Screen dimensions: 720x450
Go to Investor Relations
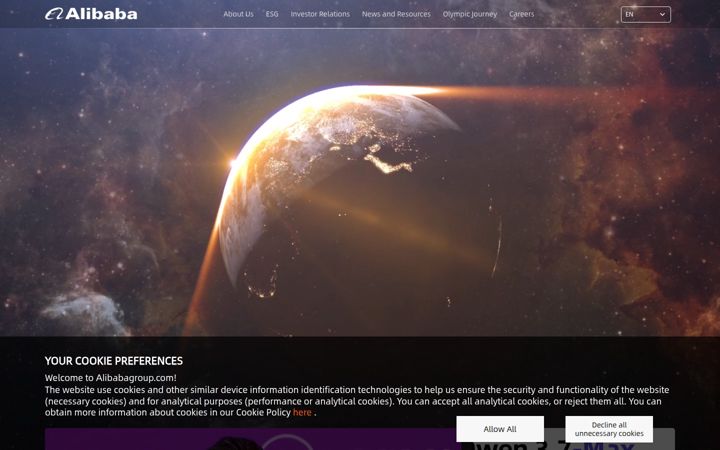tap(320, 14)
